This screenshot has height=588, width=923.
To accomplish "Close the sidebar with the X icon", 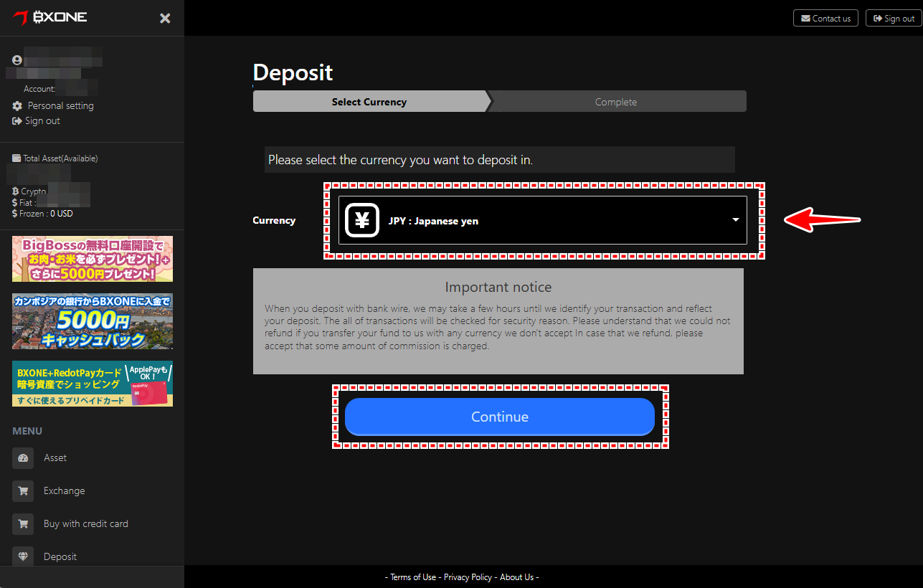I will click(x=165, y=18).
